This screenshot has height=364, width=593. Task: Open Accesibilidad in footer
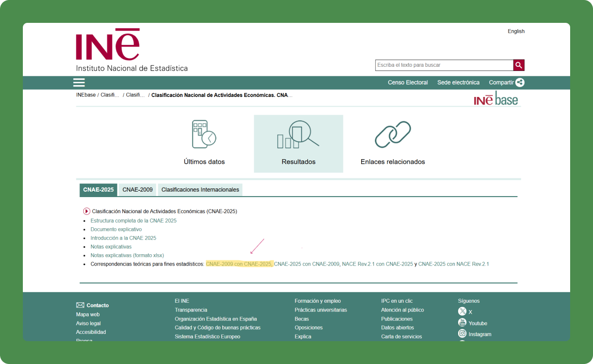click(x=91, y=332)
